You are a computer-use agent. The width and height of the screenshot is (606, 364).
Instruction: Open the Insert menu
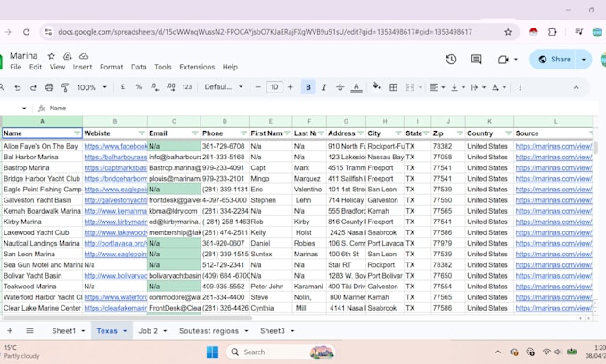[82, 67]
